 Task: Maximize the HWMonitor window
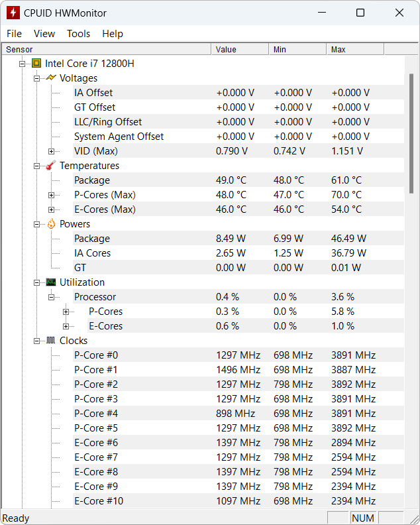(x=360, y=13)
